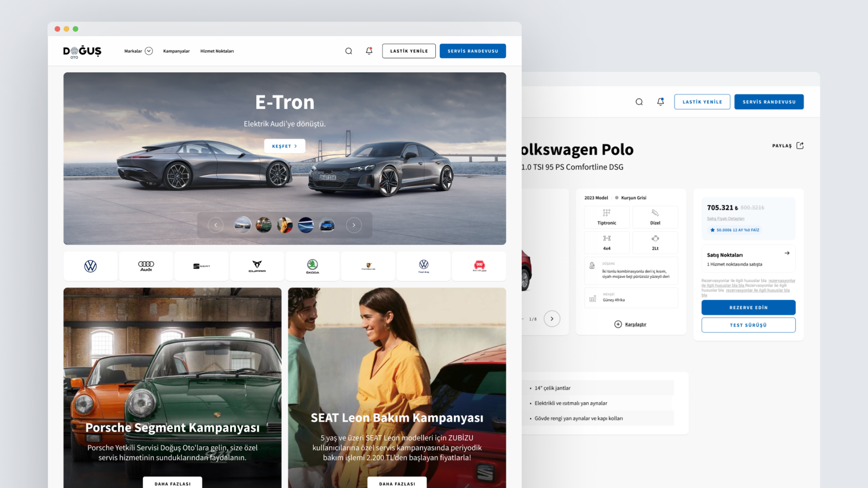Select the Audi brand logo tile
This screenshot has height=488, width=868.
(146, 266)
